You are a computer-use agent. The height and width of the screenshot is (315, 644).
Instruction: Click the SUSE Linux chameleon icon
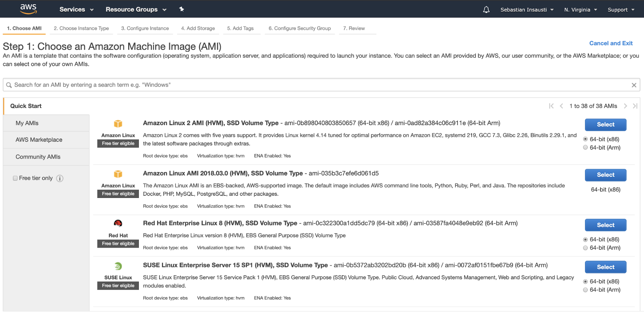[x=118, y=266]
